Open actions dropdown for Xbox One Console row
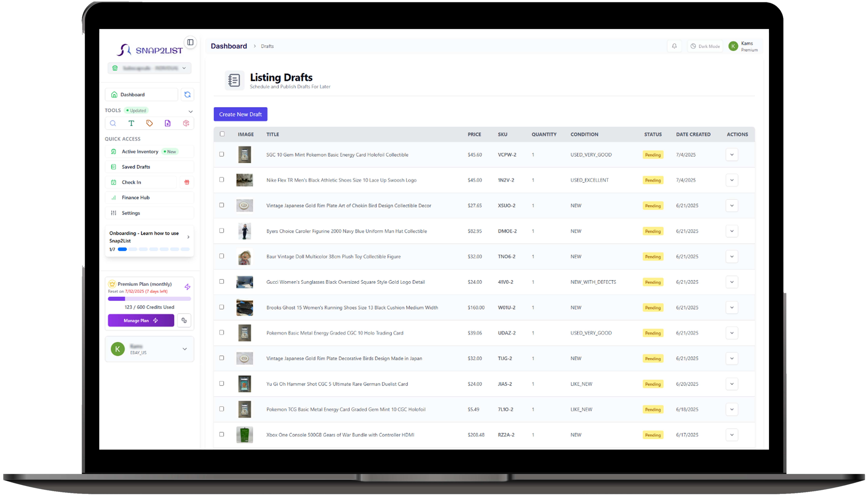 click(x=732, y=435)
